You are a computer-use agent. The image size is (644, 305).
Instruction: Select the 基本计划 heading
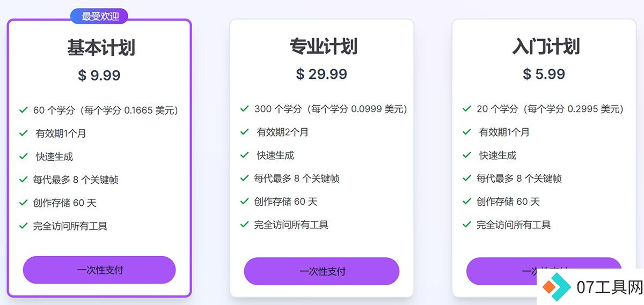coord(101,48)
